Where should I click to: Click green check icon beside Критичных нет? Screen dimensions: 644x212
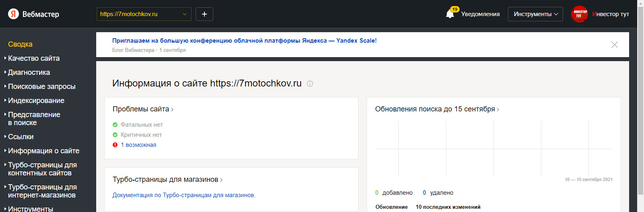pyautogui.click(x=115, y=135)
